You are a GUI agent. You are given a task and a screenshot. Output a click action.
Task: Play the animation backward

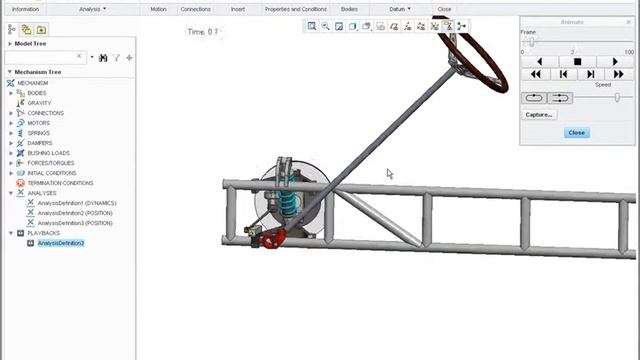tap(540, 62)
